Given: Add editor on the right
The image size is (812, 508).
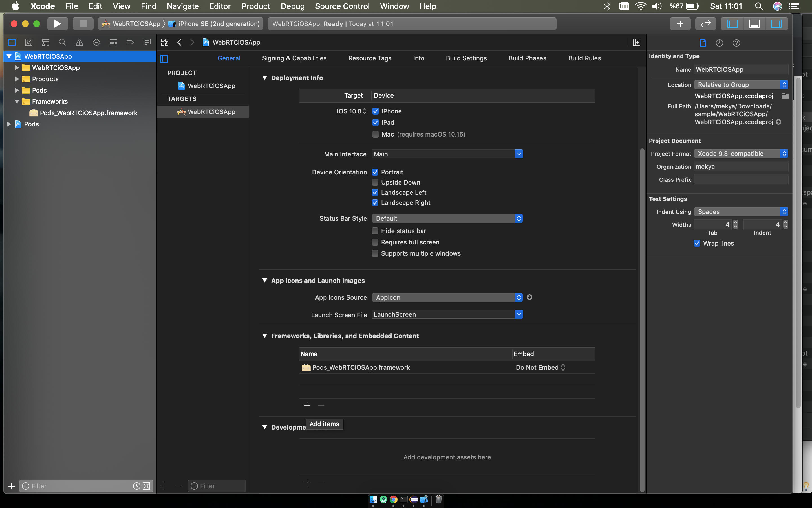Looking at the screenshot, I should pos(637,42).
